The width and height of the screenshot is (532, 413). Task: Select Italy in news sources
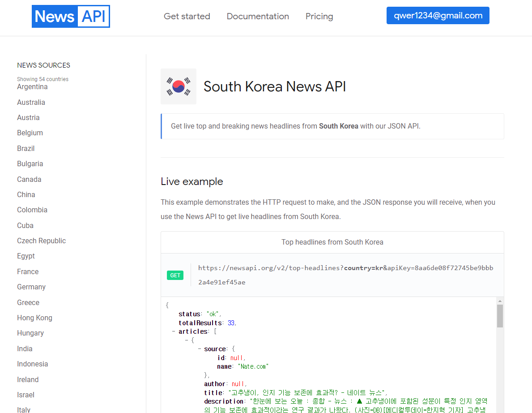coord(24,409)
